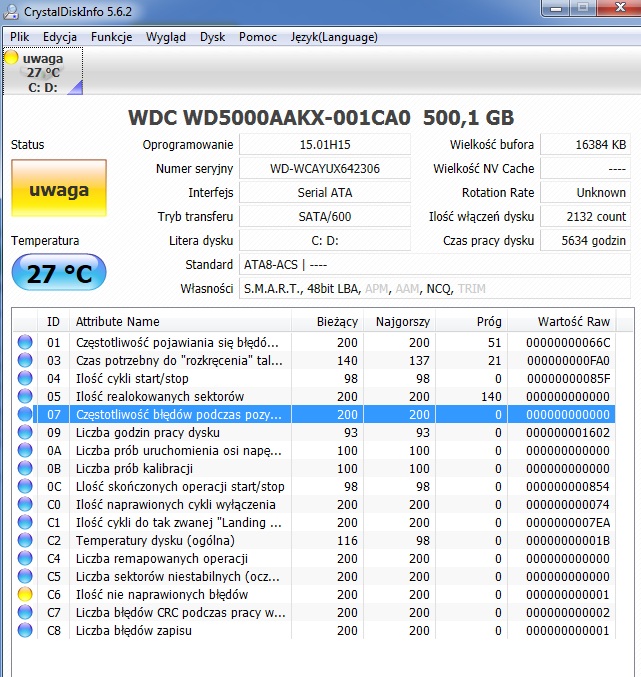This screenshot has width=641, height=677.
Task: Click the yellow status circle in the disk tab
Action: (x=11, y=57)
